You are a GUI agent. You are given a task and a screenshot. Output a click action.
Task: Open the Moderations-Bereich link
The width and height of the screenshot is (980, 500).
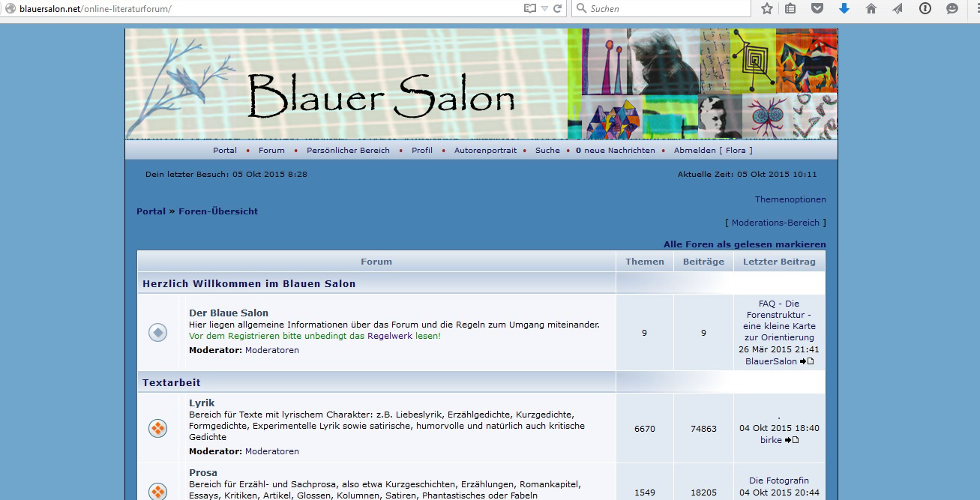[x=775, y=223]
